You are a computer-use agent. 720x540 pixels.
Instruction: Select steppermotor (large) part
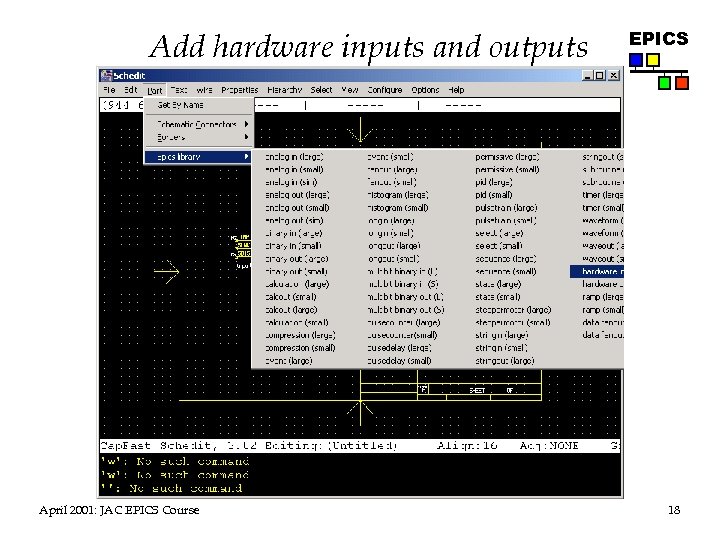[x=513, y=310]
